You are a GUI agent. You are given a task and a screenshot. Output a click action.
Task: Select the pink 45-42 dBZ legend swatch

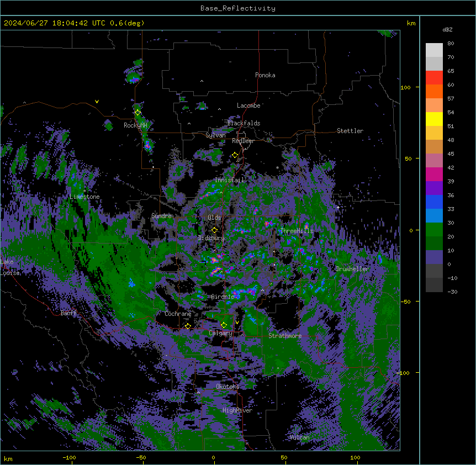(434, 161)
